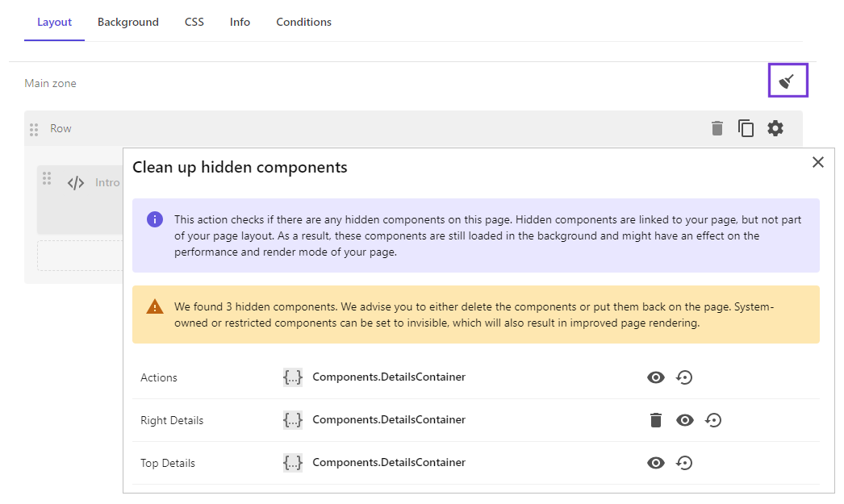Restore Top Details back onto the page
Image resolution: width=844 pixels, height=504 pixels.
(x=684, y=462)
